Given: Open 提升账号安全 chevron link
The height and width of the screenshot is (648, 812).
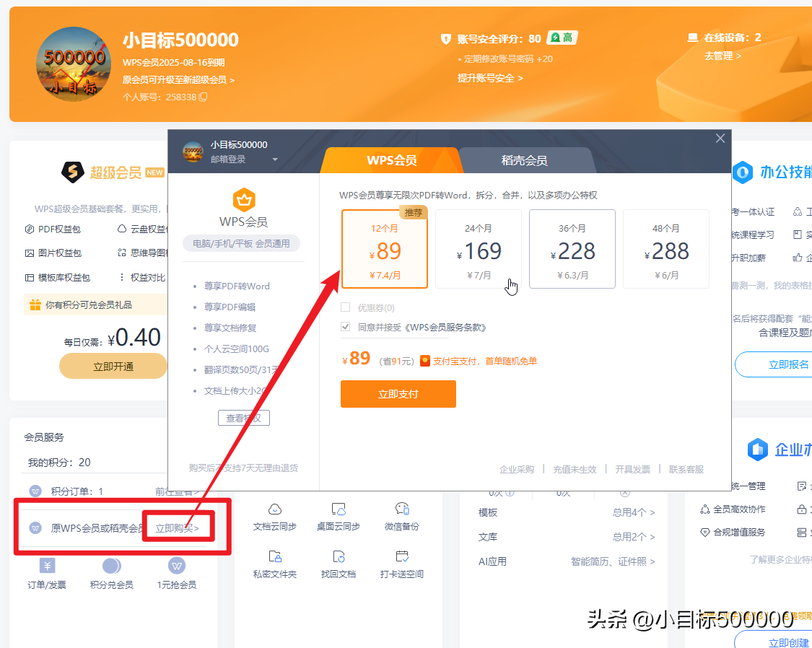Looking at the screenshot, I should coord(490,78).
